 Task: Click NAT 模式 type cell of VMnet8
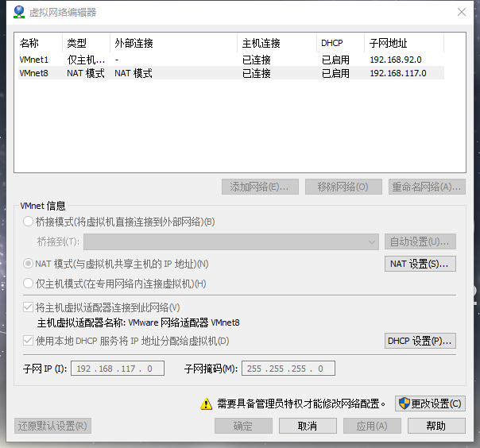point(86,73)
